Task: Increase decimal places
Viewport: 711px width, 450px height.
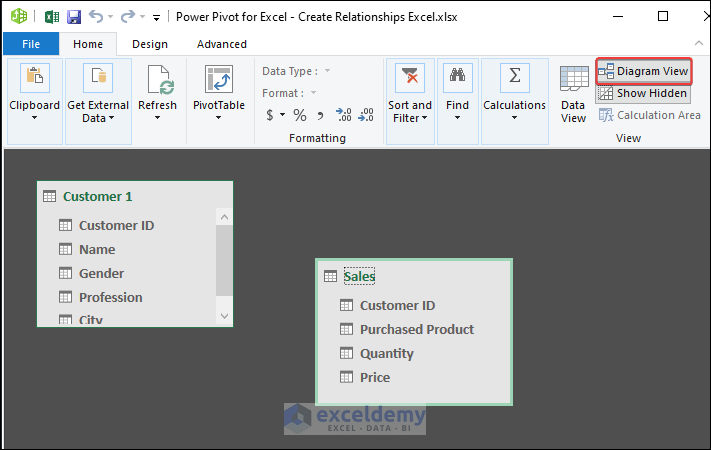Action: tap(344, 115)
